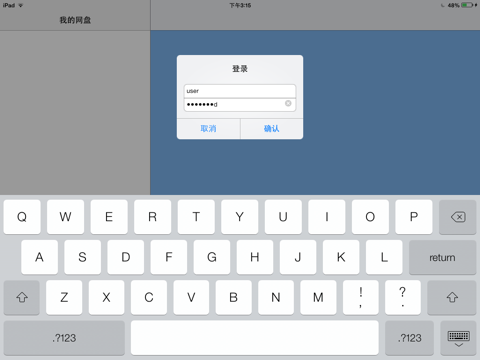The image size is (480, 360).
Task: Click the username field containing 'user'
Action: point(240,91)
